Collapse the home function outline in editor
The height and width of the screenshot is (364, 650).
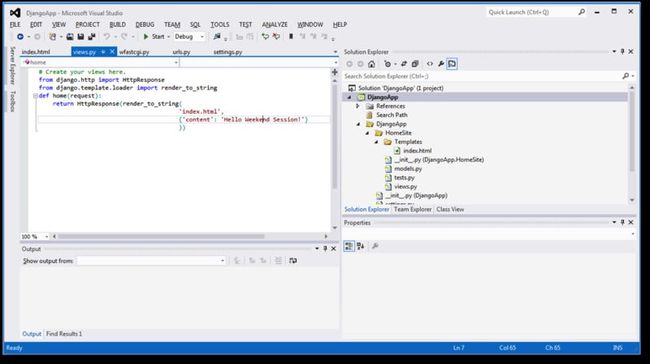[35, 96]
